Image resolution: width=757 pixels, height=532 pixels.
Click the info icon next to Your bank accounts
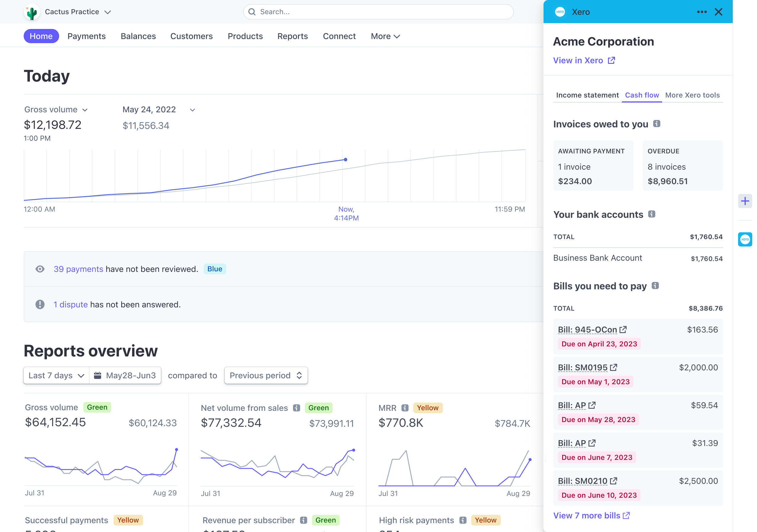click(652, 214)
